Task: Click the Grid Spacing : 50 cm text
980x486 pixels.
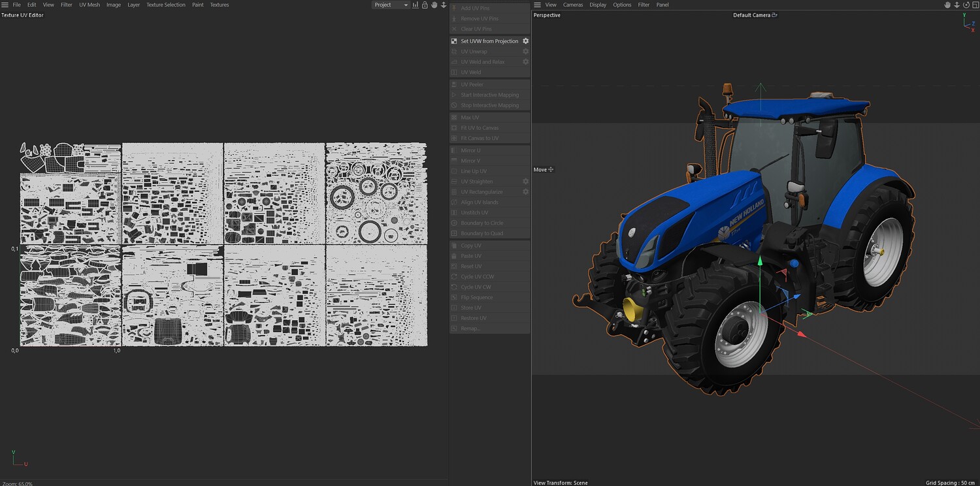Action: point(951,483)
